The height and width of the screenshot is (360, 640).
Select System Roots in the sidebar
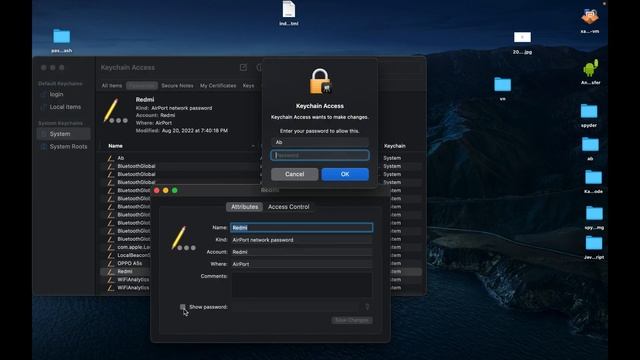click(68, 147)
